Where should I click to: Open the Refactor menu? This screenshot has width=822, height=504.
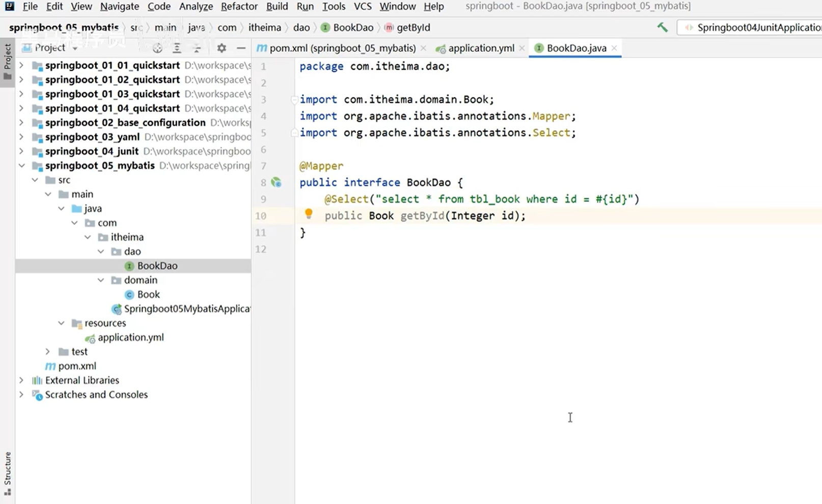click(x=239, y=7)
